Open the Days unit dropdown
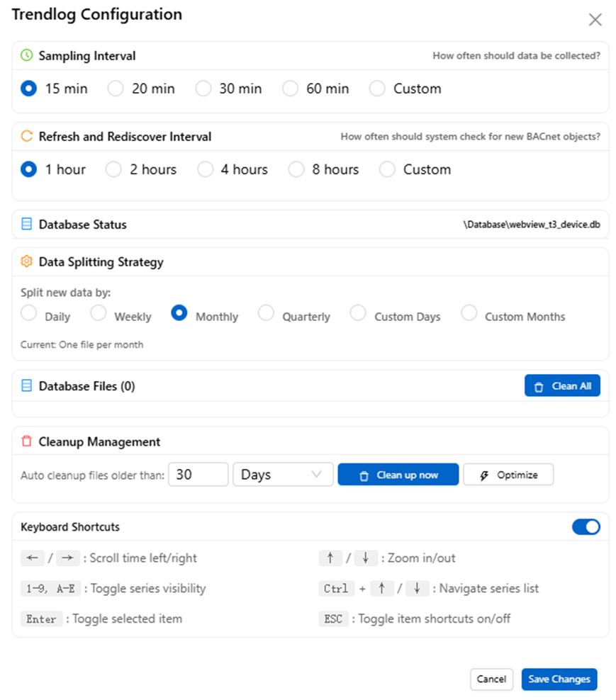This screenshot has width=616, height=700. (x=283, y=474)
